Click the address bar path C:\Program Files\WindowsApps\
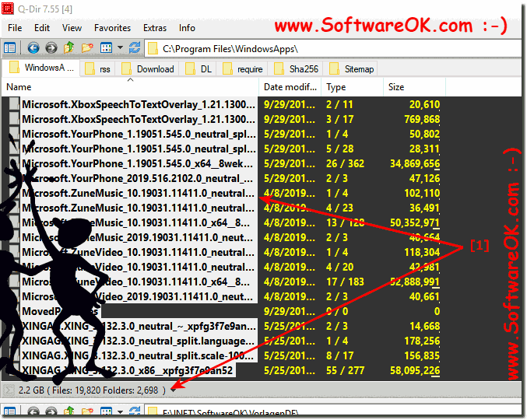 [x=230, y=49]
